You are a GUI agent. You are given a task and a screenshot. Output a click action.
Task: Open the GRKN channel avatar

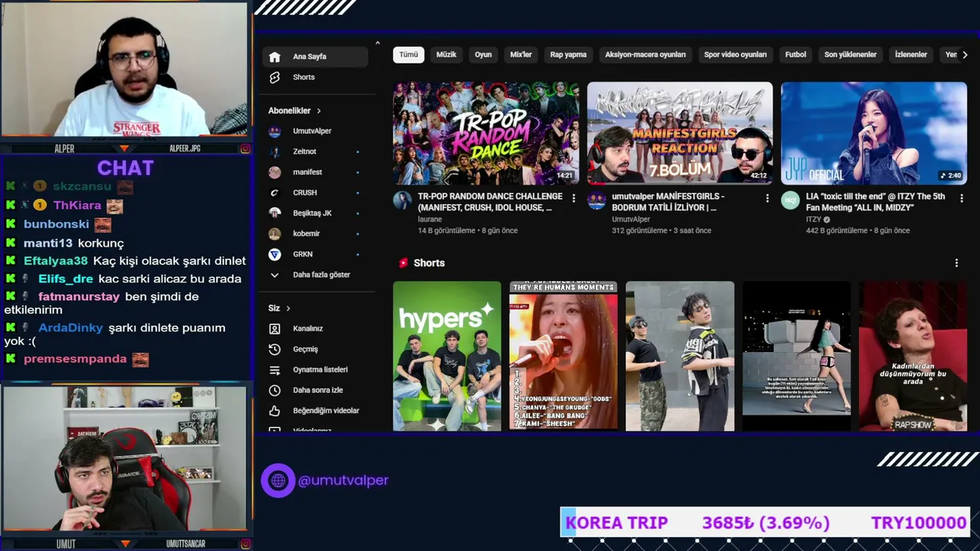pyautogui.click(x=275, y=254)
